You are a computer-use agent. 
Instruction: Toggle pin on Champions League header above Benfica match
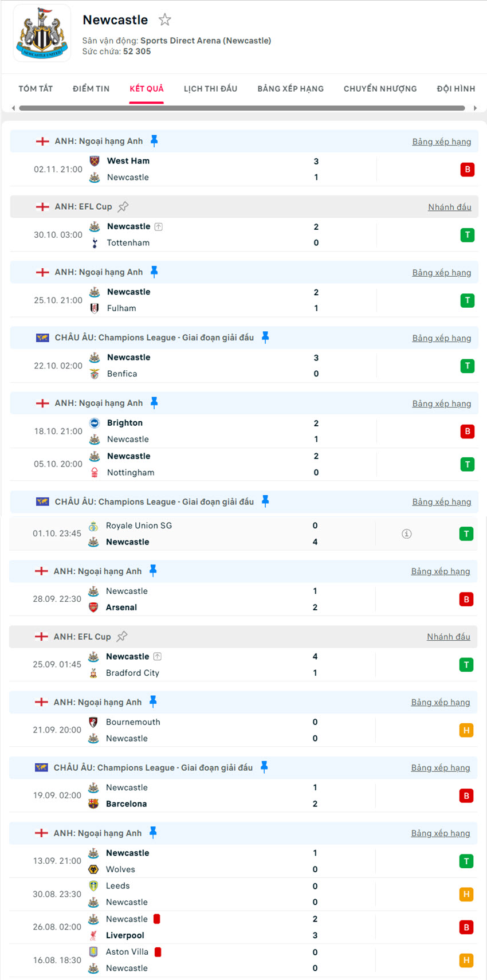click(265, 338)
